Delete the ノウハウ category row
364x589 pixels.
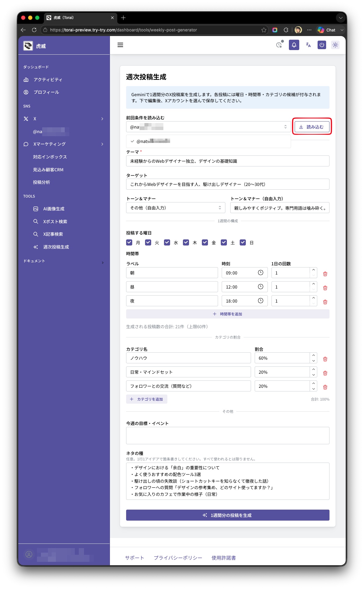coord(325,359)
